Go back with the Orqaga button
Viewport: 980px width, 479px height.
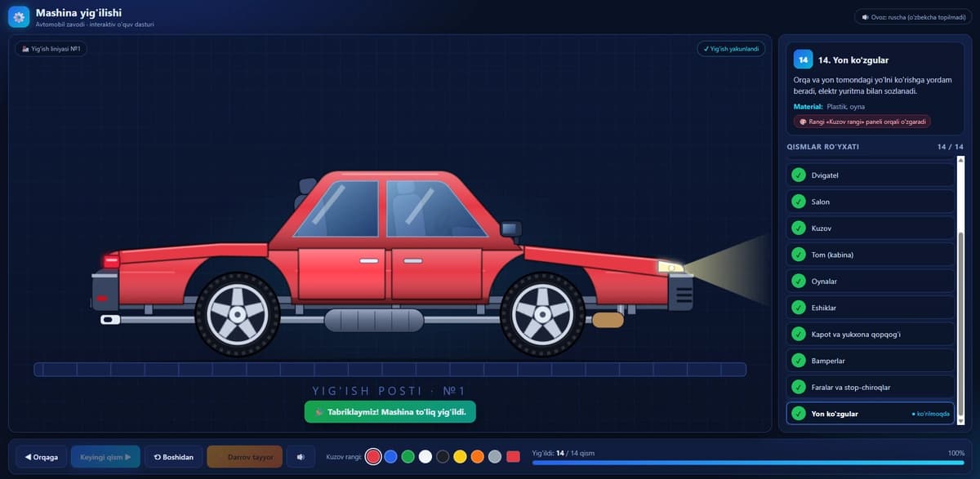coord(42,457)
